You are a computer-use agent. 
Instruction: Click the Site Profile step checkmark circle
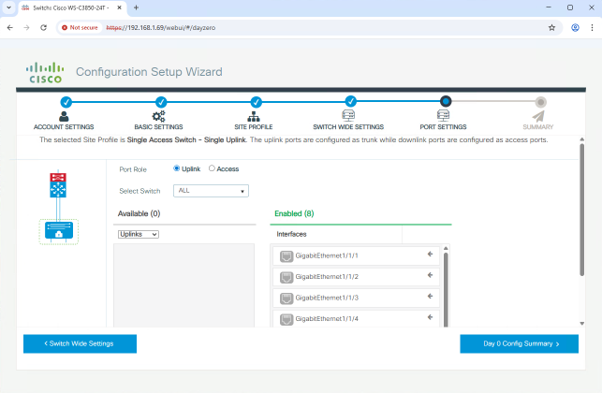[256, 102]
